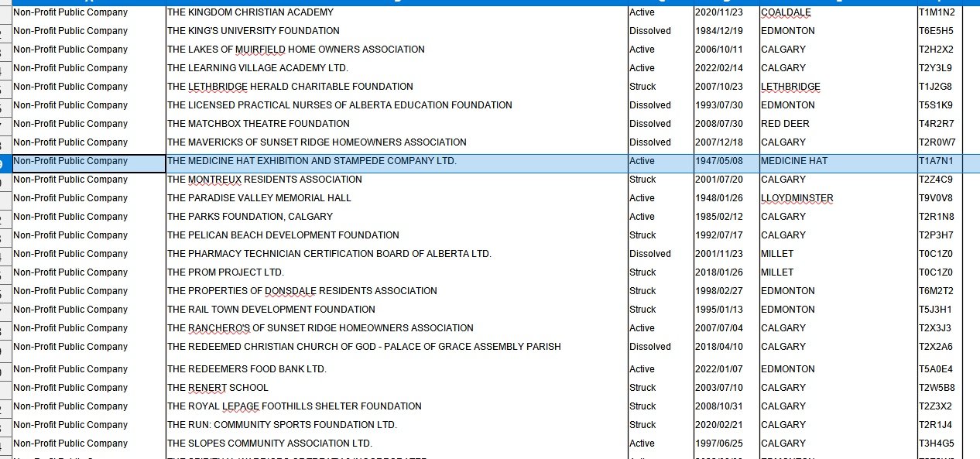The height and width of the screenshot is (459, 980).
Task: Click date 2008/10/31
Action: point(726,406)
